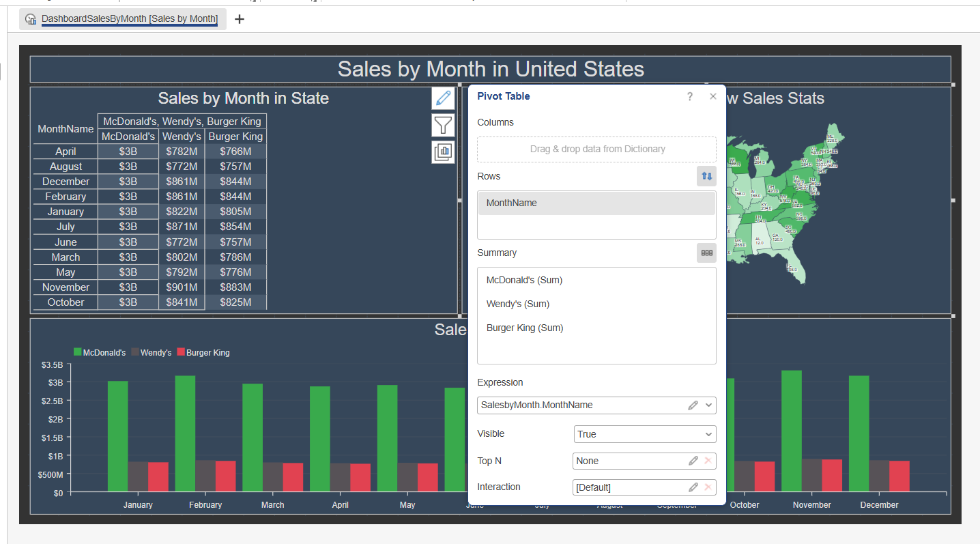Click the Summary direction grid icon
This screenshot has height=544, width=980.
(x=706, y=253)
